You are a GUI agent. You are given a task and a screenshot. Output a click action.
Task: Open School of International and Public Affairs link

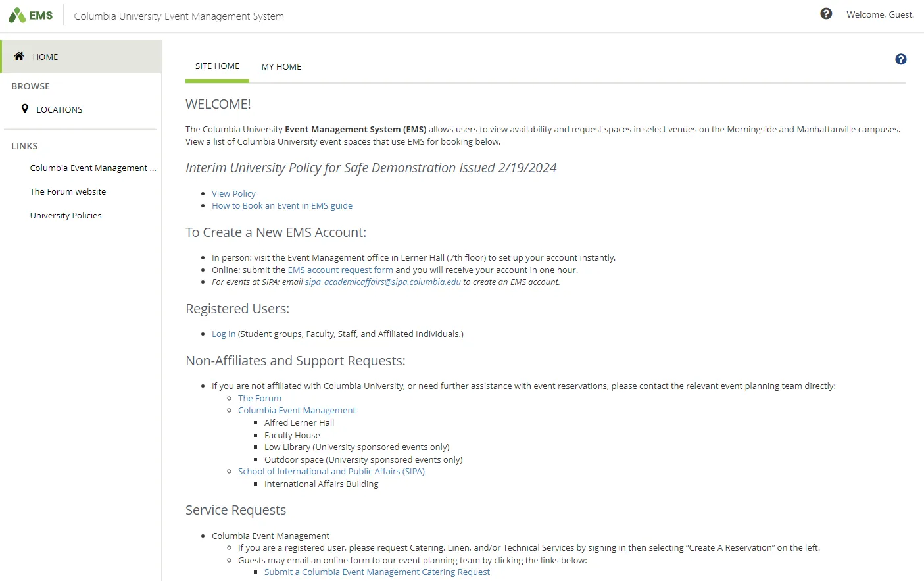click(x=331, y=471)
